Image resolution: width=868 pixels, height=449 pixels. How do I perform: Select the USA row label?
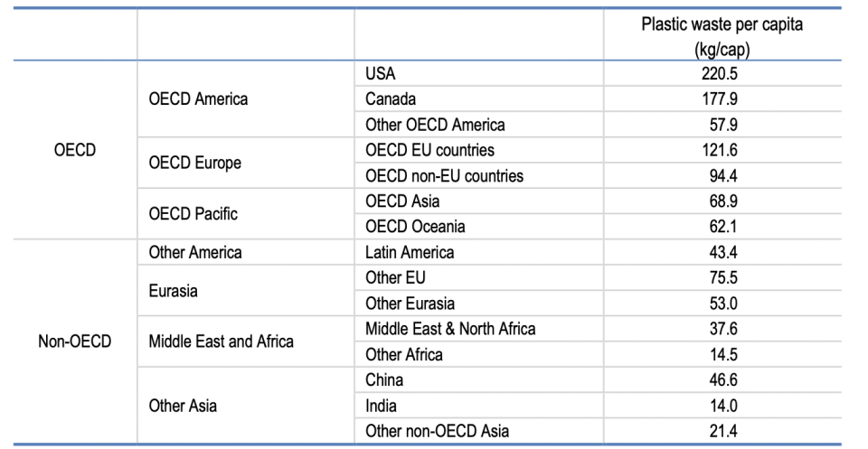pyautogui.click(x=381, y=74)
